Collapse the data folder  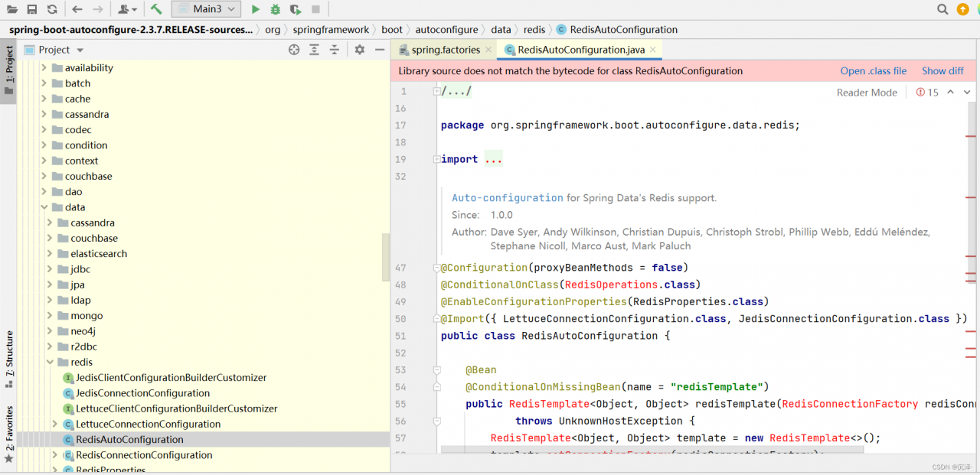tap(44, 207)
